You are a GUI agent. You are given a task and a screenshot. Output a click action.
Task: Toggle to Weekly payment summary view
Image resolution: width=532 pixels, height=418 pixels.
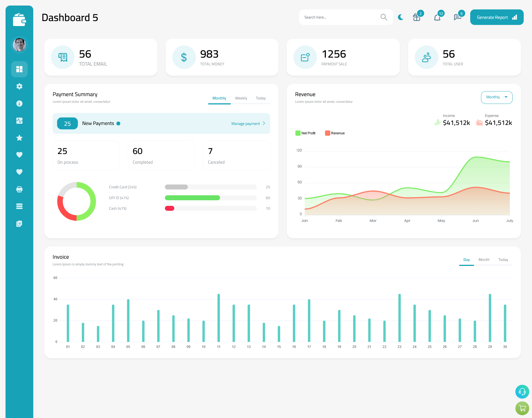[x=241, y=98]
